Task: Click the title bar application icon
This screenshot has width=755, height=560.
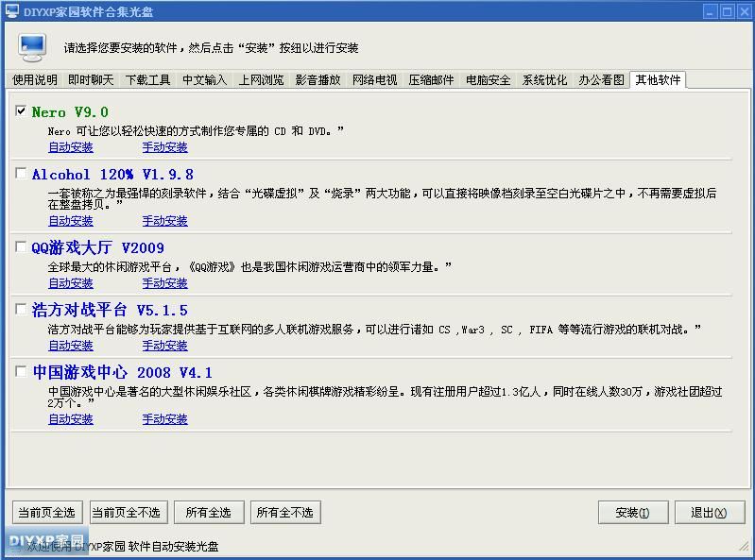Action: (12, 11)
